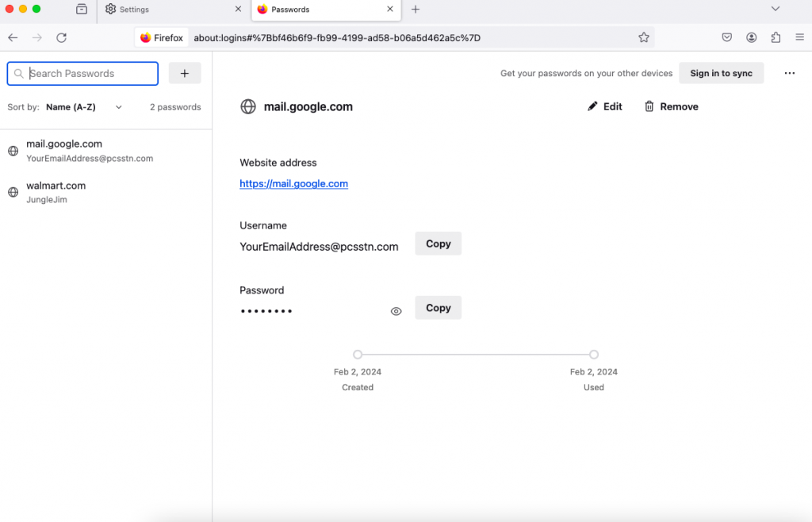Add a new password with plus button
The image size is (812, 522).
coord(184,74)
